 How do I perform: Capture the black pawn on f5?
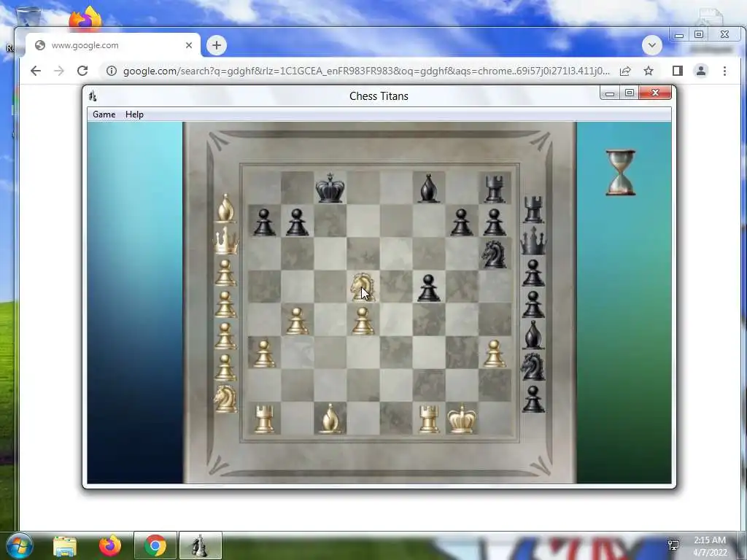(429, 288)
